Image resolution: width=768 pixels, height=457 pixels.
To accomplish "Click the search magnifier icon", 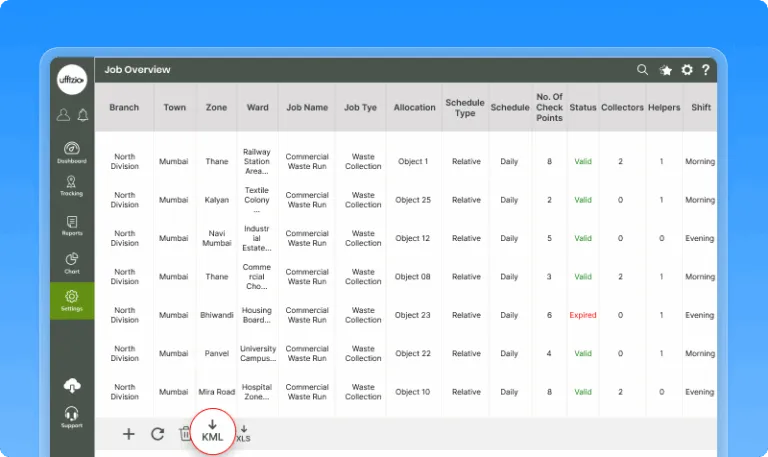I will click(643, 70).
